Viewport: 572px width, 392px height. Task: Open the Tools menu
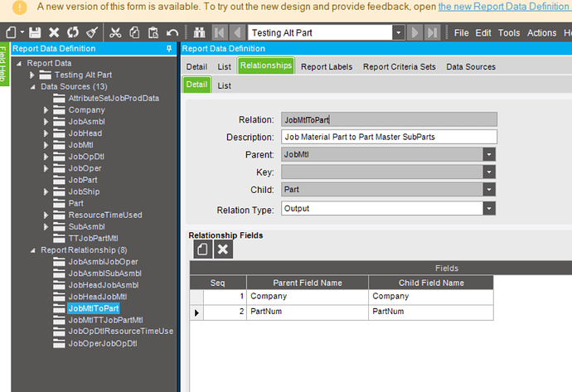pyautogui.click(x=509, y=33)
